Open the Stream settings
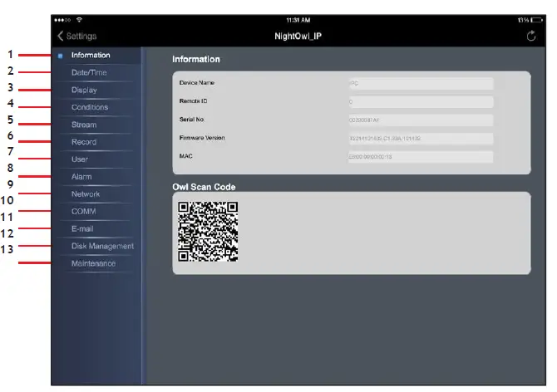The image size is (557, 392). [84, 125]
